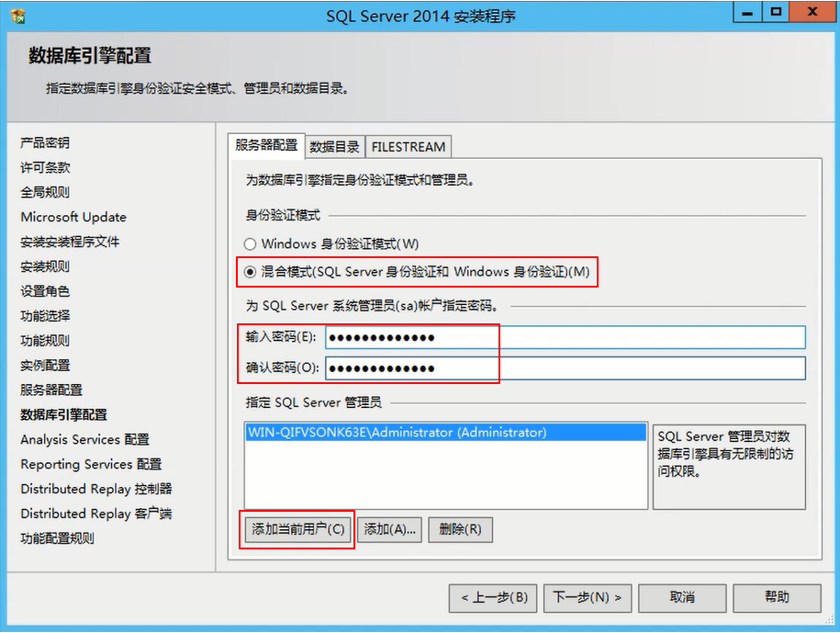Click 添加当前用户(C) button

[297, 529]
